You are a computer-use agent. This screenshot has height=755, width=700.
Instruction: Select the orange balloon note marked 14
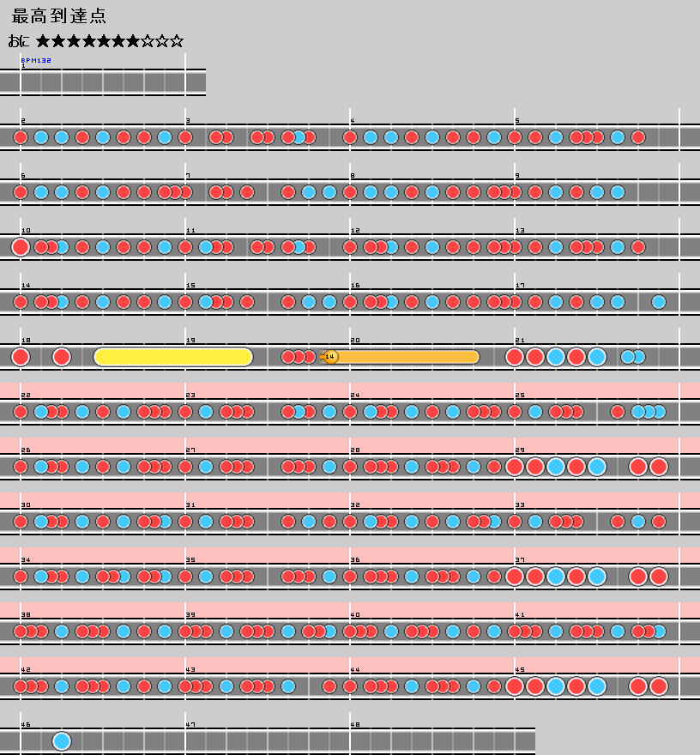click(x=330, y=357)
